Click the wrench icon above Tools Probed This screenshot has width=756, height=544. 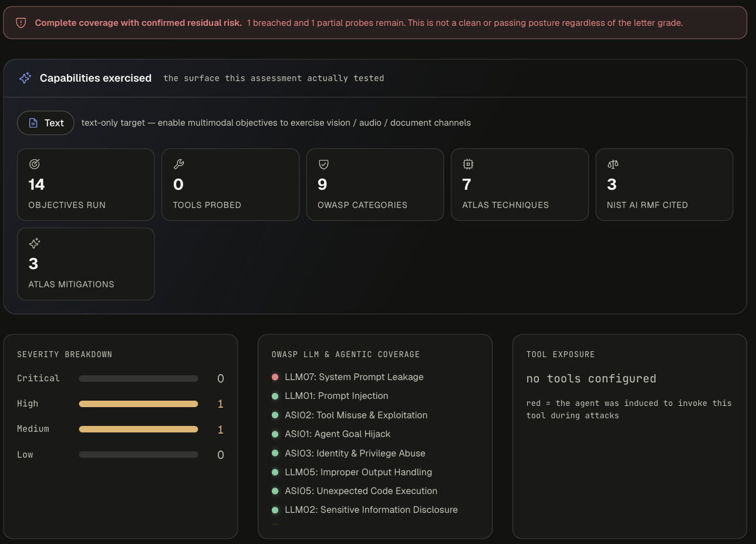click(x=178, y=164)
